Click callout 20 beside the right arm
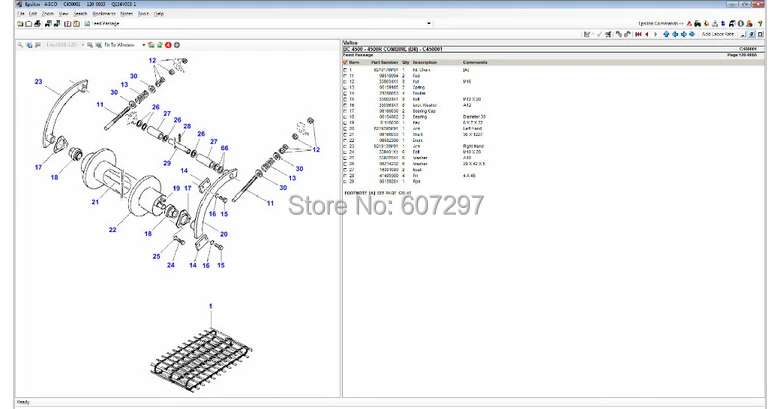The width and height of the screenshot is (771, 409). (224, 234)
